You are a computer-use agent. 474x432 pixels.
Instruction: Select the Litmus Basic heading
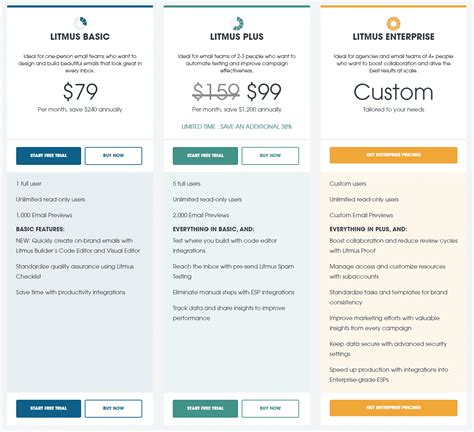coord(80,37)
